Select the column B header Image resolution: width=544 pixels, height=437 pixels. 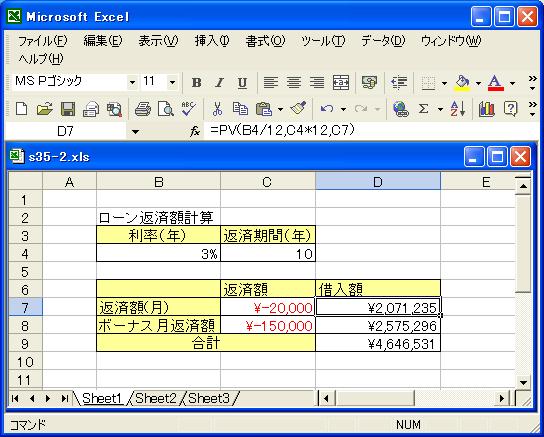click(x=159, y=182)
